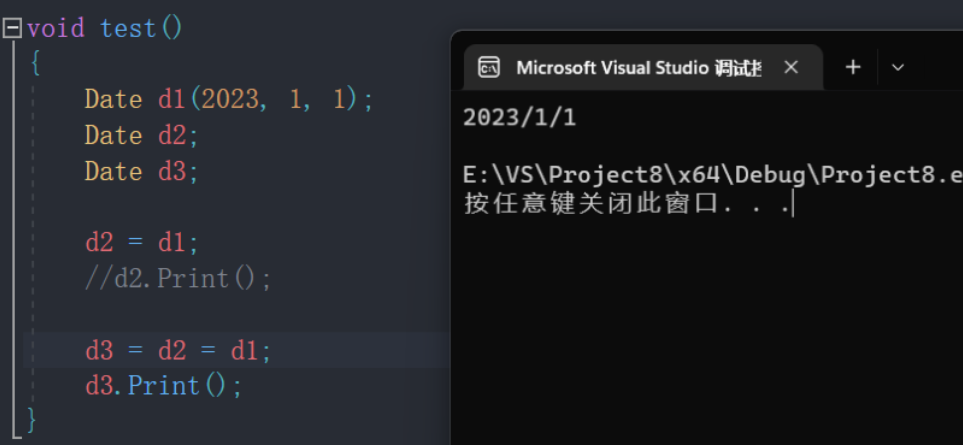The height and width of the screenshot is (445, 963).
Task: Expand the terminal profile dropdown chevron
Action: [897, 67]
